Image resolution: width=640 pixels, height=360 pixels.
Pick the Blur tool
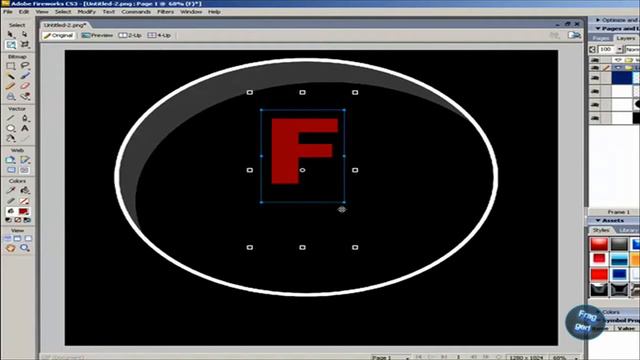[11, 96]
